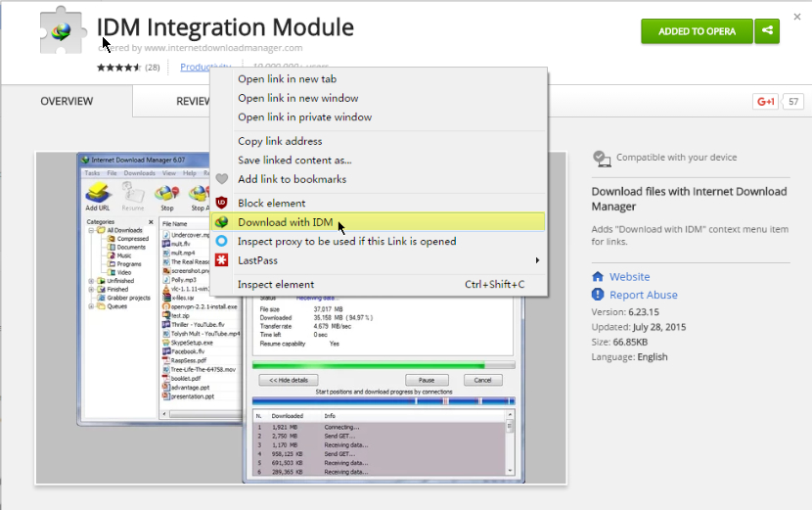Collapse the All Downloads tree node
The image size is (812, 510).
(91, 230)
